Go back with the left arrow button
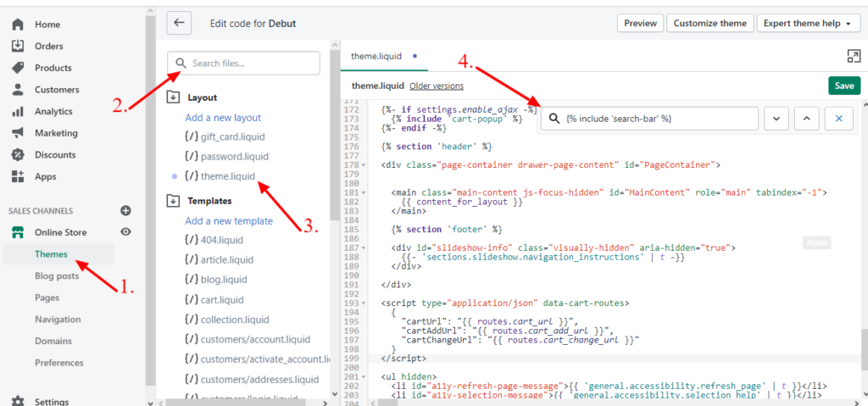The height and width of the screenshot is (406, 868). coord(179,23)
